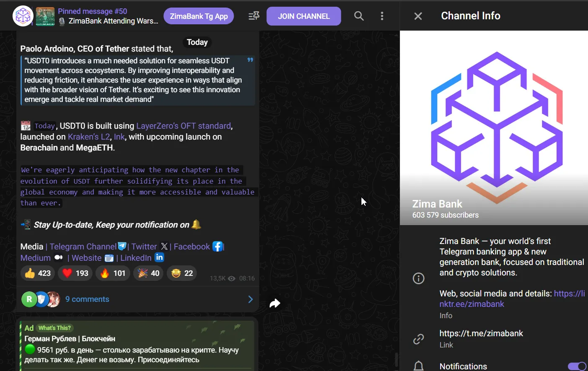Expand the 9 comments chevron arrow
This screenshot has height=371, width=588.
(x=250, y=299)
